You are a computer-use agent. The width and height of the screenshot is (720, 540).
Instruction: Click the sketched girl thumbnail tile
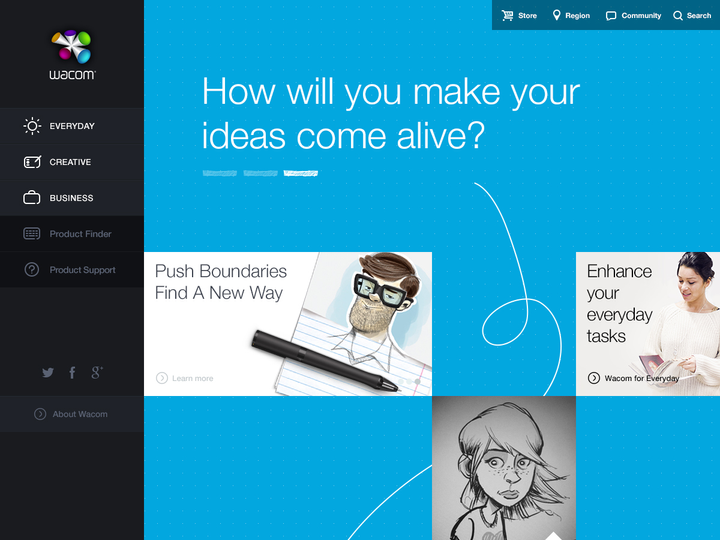(x=504, y=468)
